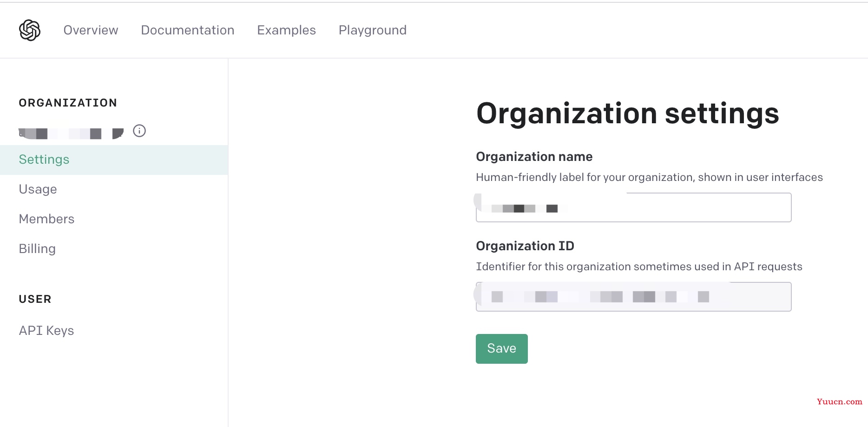Click the Organization name label

pos(534,157)
